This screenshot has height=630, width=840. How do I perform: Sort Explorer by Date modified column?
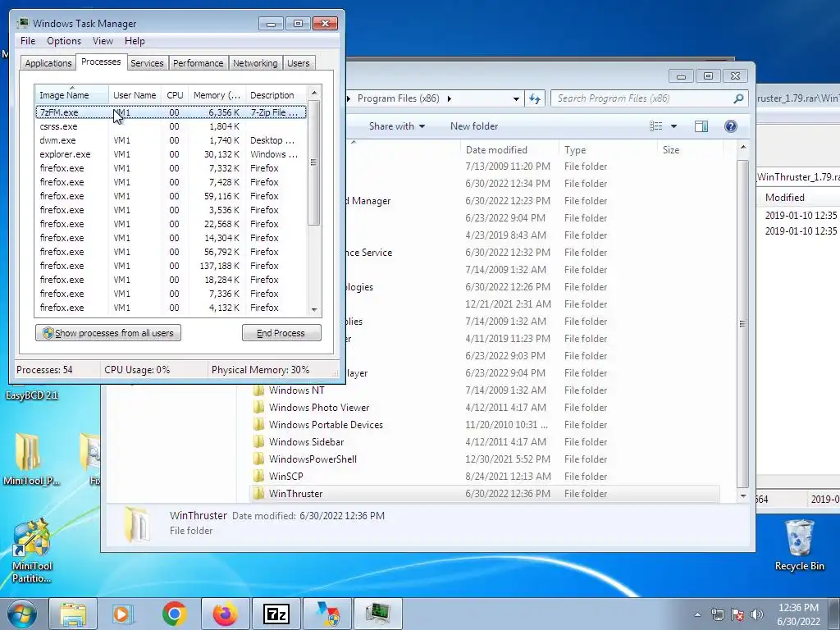509,150
